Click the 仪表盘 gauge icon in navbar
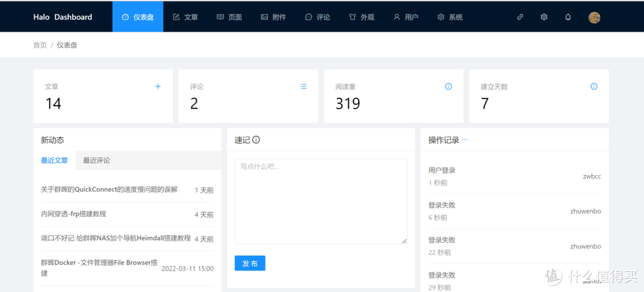This screenshot has height=292, width=644. coord(125,17)
